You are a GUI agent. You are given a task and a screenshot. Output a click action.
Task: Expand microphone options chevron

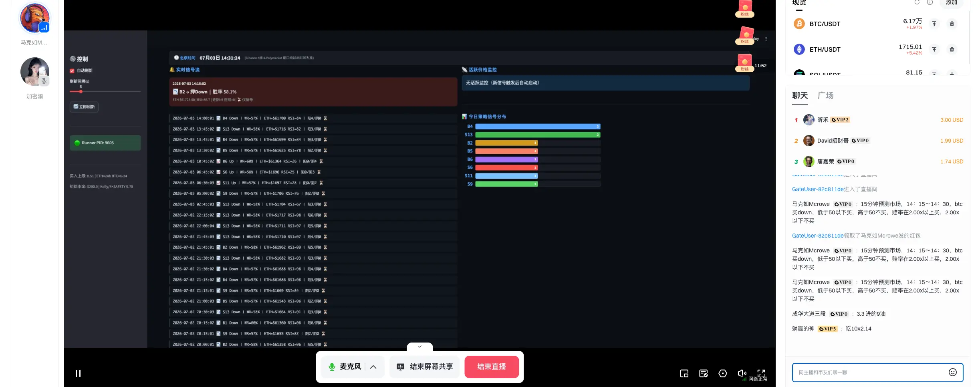[x=373, y=367]
